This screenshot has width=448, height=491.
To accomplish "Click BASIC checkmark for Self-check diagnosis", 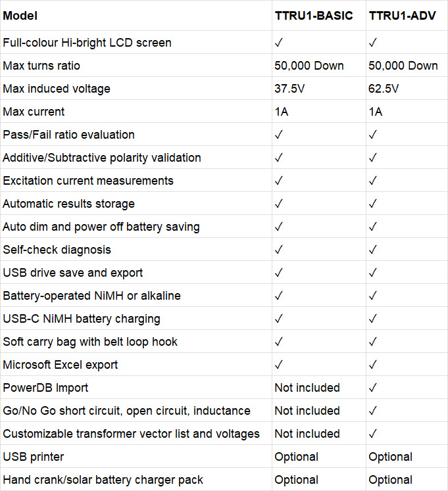I will pos(279,250).
